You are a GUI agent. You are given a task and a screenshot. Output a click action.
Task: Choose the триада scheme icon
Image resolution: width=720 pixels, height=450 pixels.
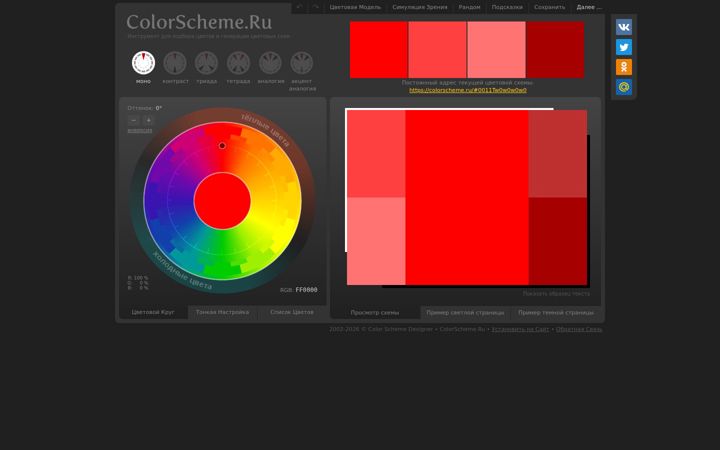(207, 62)
